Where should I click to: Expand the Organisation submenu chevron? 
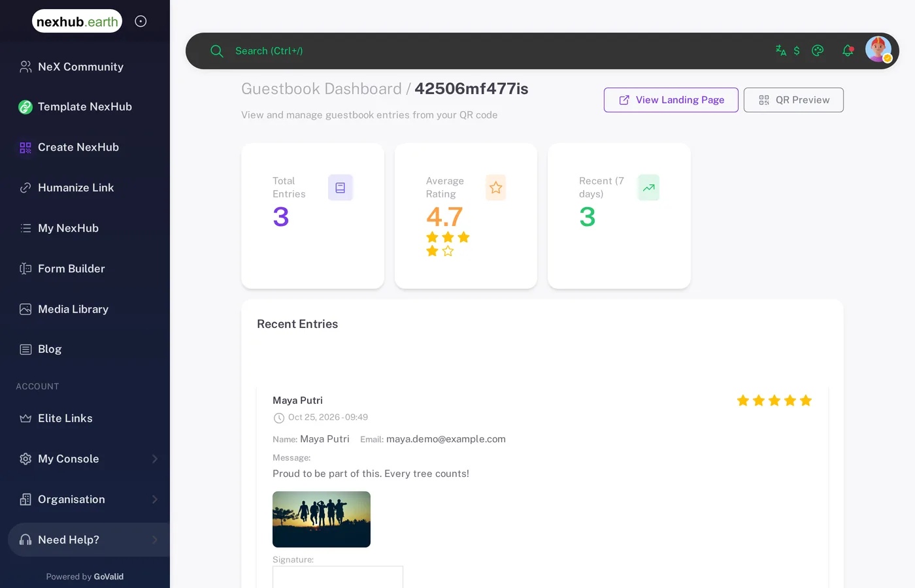click(155, 499)
